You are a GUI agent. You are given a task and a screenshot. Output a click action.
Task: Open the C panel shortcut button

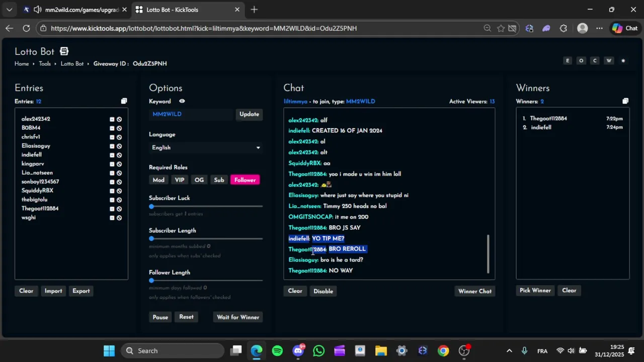coord(595,60)
